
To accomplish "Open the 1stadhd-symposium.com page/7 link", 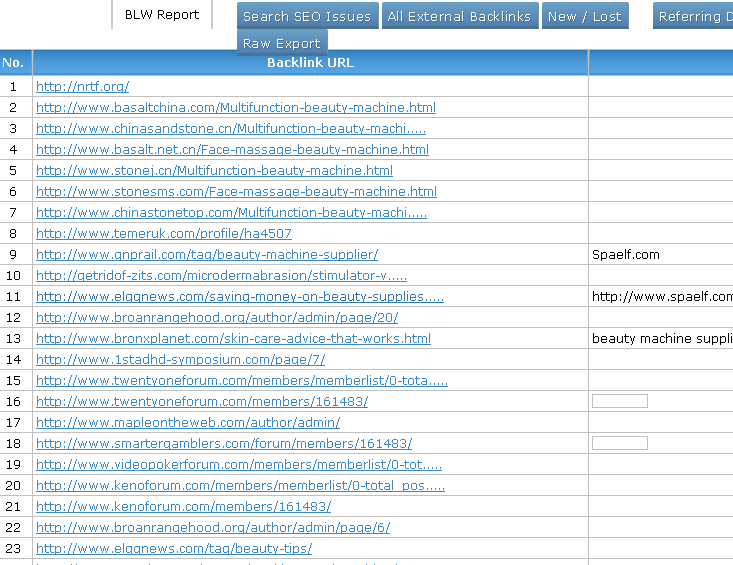I will [180, 360].
